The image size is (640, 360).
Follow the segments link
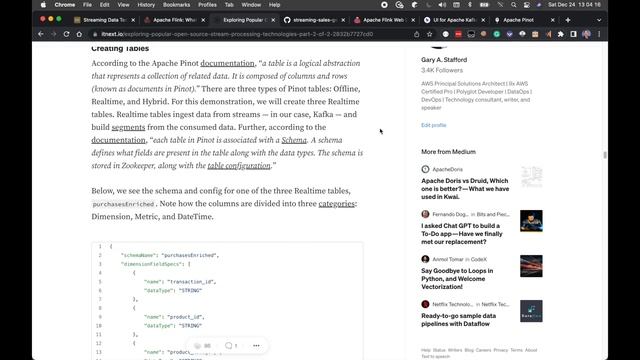pyautogui.click(x=128, y=127)
